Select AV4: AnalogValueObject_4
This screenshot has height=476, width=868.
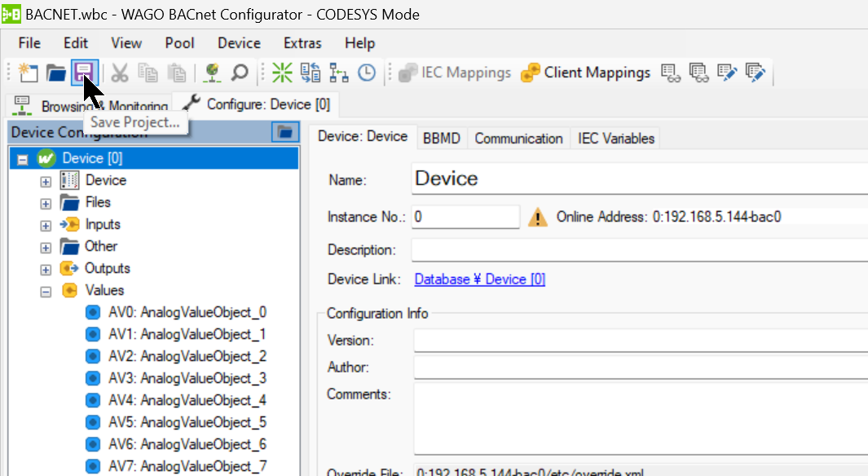tap(187, 400)
